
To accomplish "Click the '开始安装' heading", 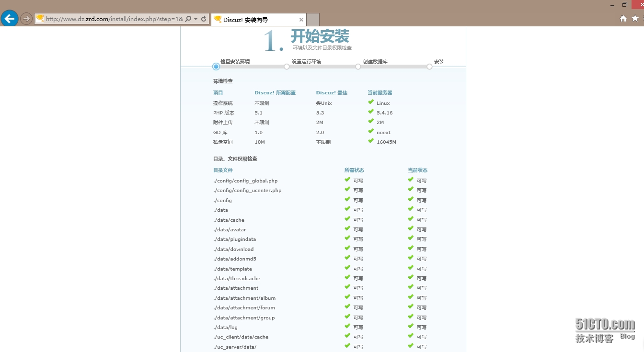I will tap(320, 36).
